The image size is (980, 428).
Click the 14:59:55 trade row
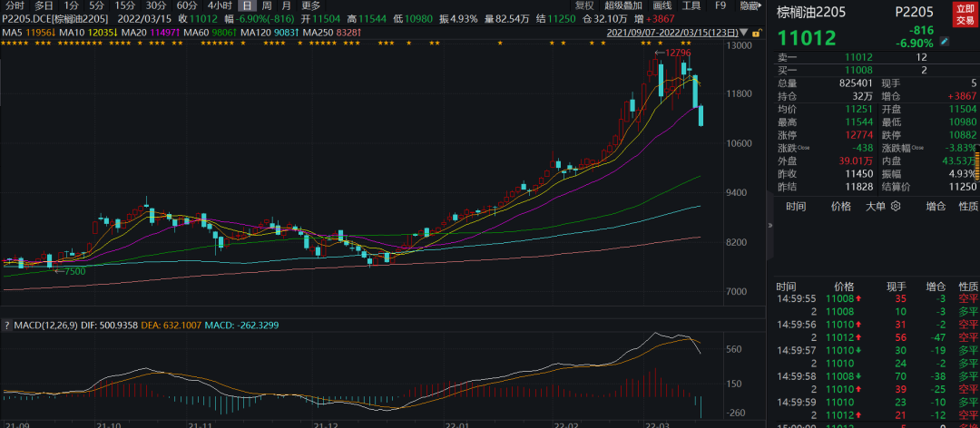tap(875, 298)
